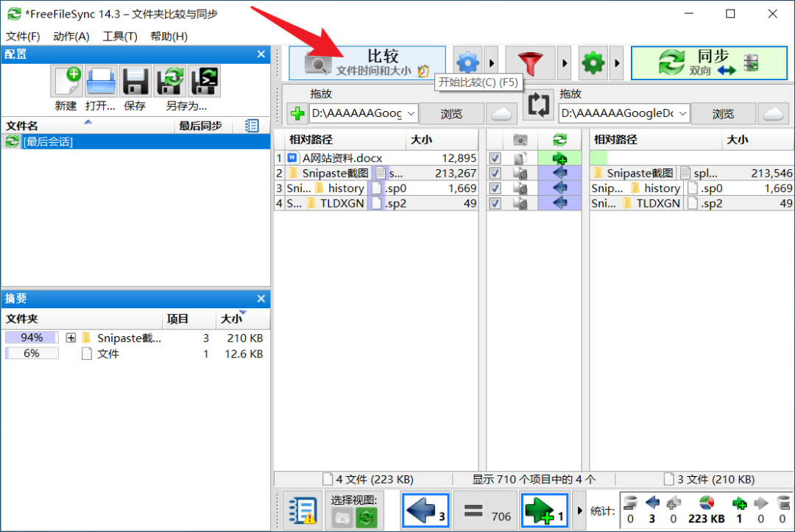Uncheck the checkbox for A网站资料.docx row

coord(495,158)
